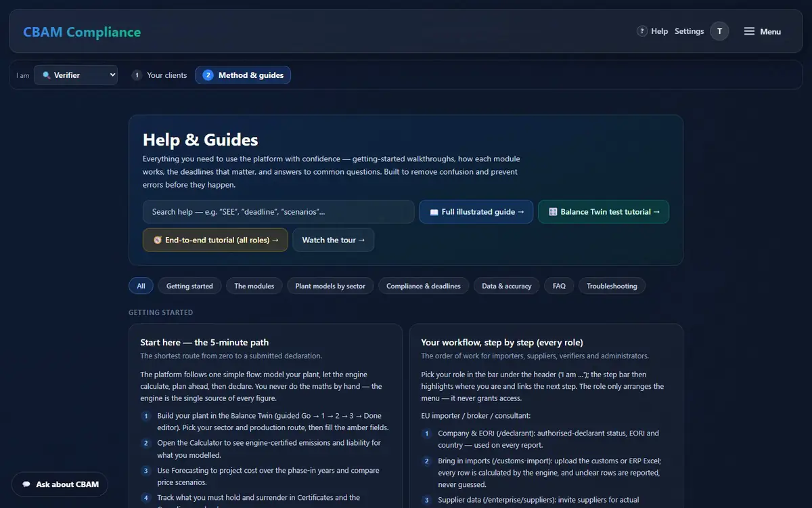Click 'Company & EORI (/declarant)' step text
This screenshot has width=812, height=508.
tap(548, 439)
